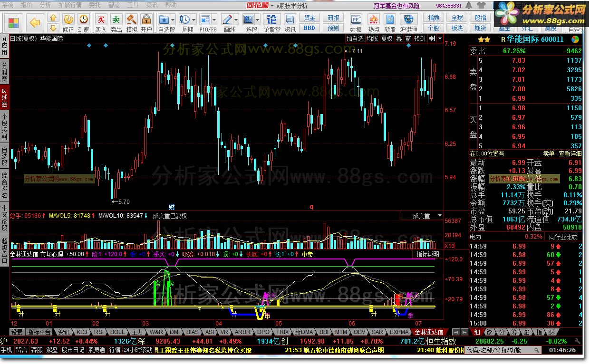Toggle 复权 price adjustment on the chart
590x364 pixels.
(x=387, y=38)
